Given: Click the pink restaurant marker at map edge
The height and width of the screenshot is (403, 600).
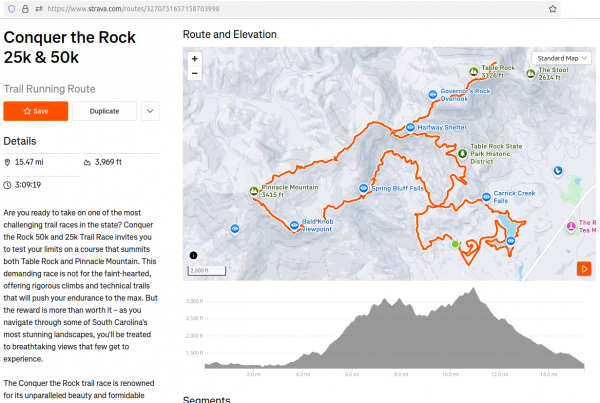Looking at the screenshot, I should pos(571,226).
